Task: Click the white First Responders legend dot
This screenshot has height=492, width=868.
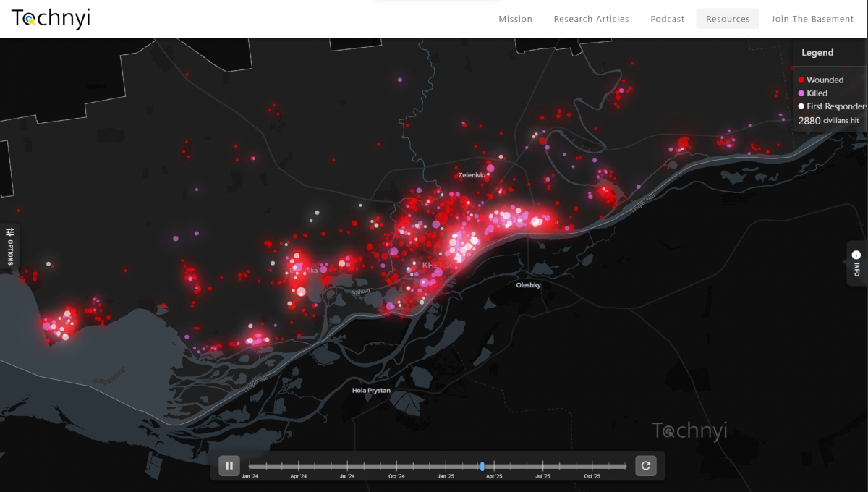Action: pyautogui.click(x=801, y=106)
